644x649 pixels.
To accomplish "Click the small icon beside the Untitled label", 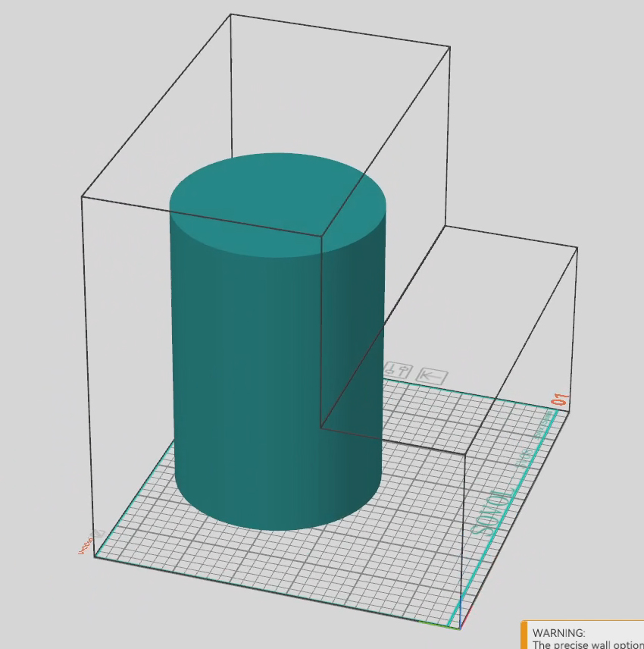I will (x=98, y=534).
